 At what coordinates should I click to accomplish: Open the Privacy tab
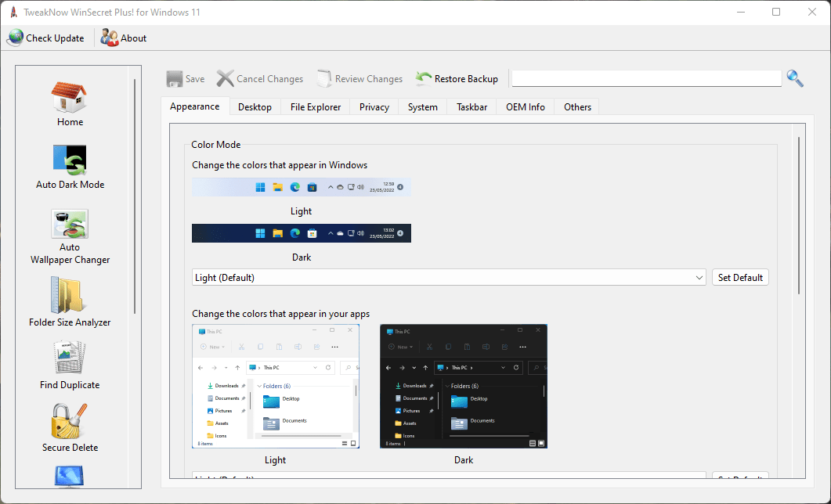click(374, 107)
